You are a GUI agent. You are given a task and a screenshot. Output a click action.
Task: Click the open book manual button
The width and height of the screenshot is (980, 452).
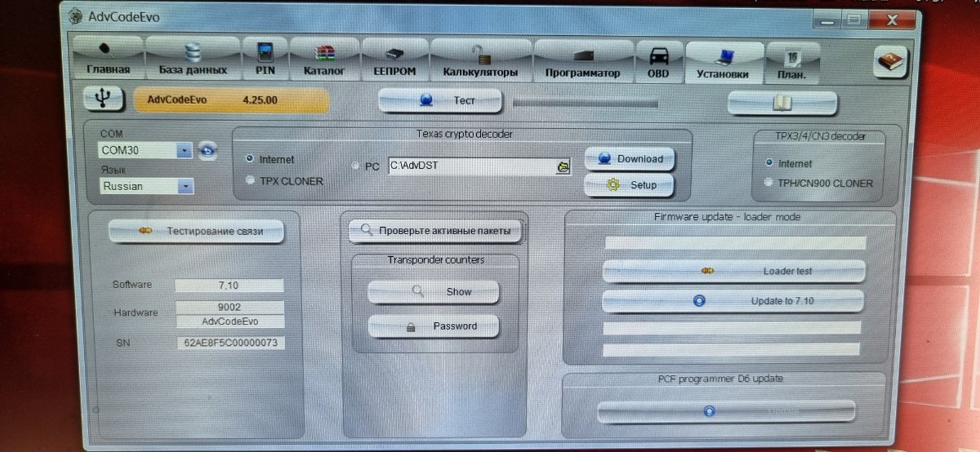click(782, 103)
